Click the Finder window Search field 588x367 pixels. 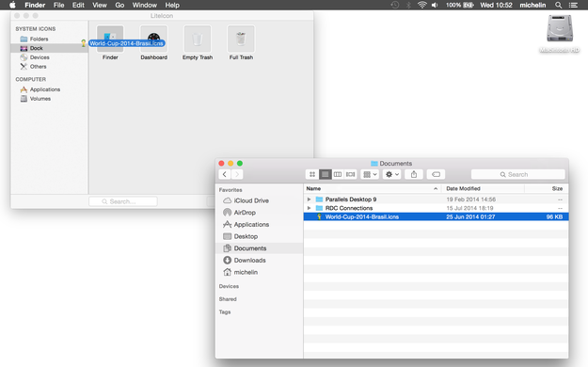click(x=517, y=174)
